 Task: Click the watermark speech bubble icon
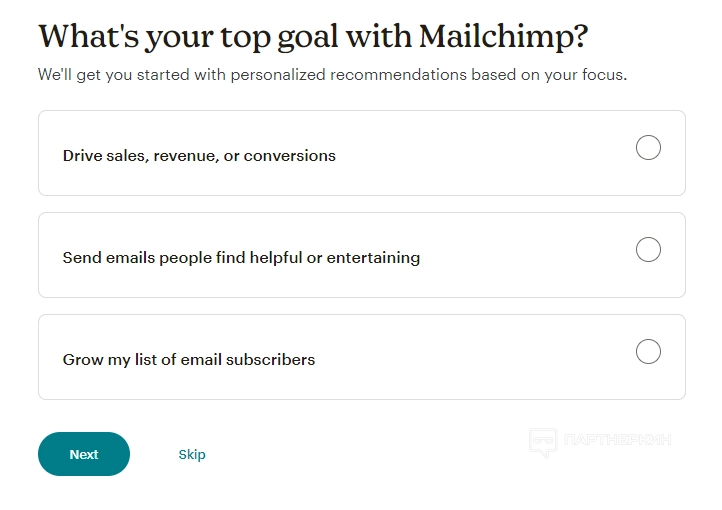[543, 442]
